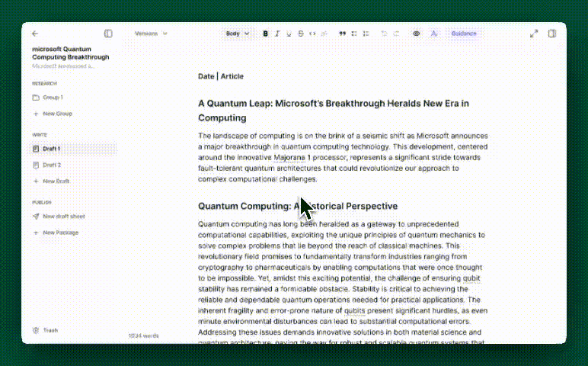Open the Body text style dropdown

coord(238,34)
